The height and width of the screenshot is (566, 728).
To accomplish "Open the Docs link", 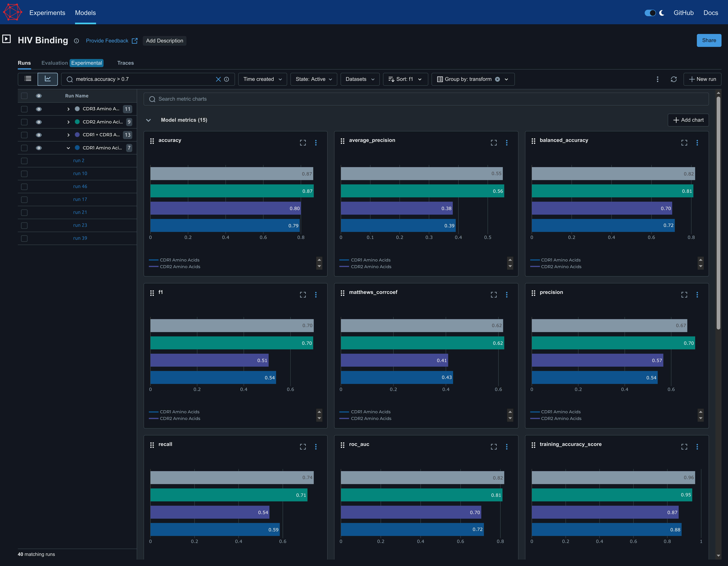I will click(711, 13).
